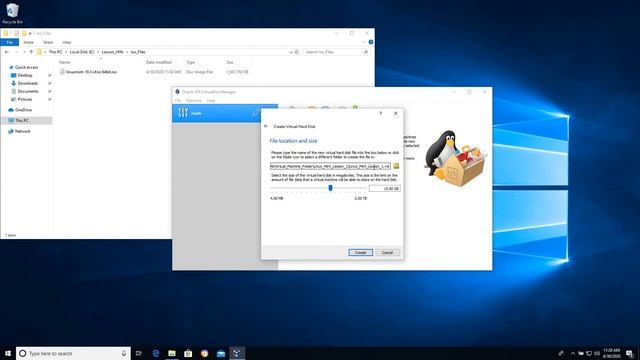Viewport: 640px width, 360px height.
Task: Select Pictures in navigation pane
Action: [24, 99]
